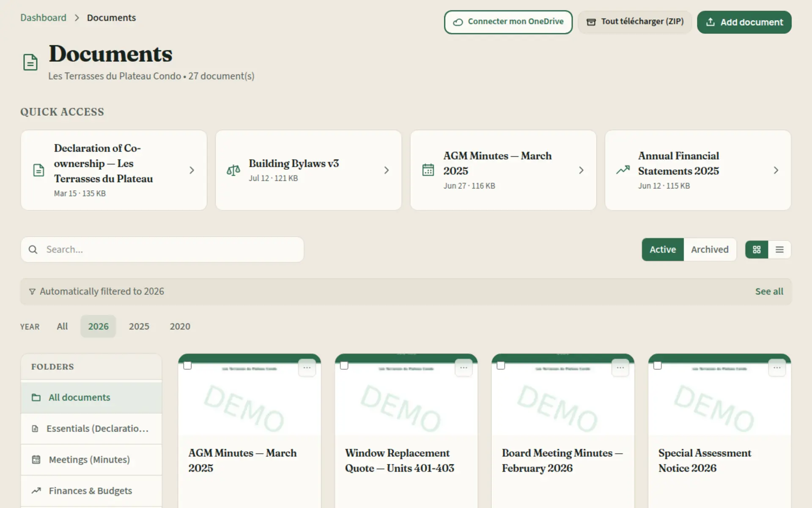
Task: Switch to list view icon
Action: point(779,250)
